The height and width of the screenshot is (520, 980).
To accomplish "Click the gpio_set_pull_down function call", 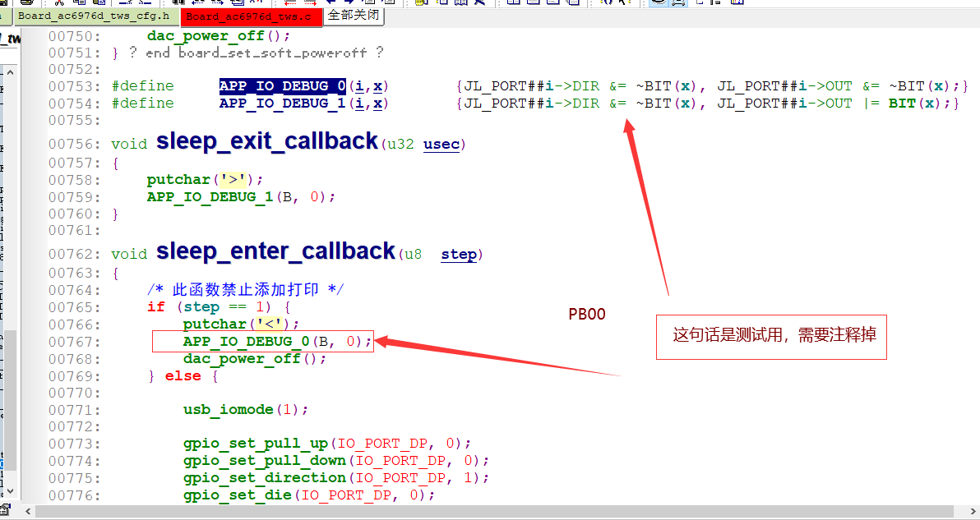I will [x=265, y=461].
